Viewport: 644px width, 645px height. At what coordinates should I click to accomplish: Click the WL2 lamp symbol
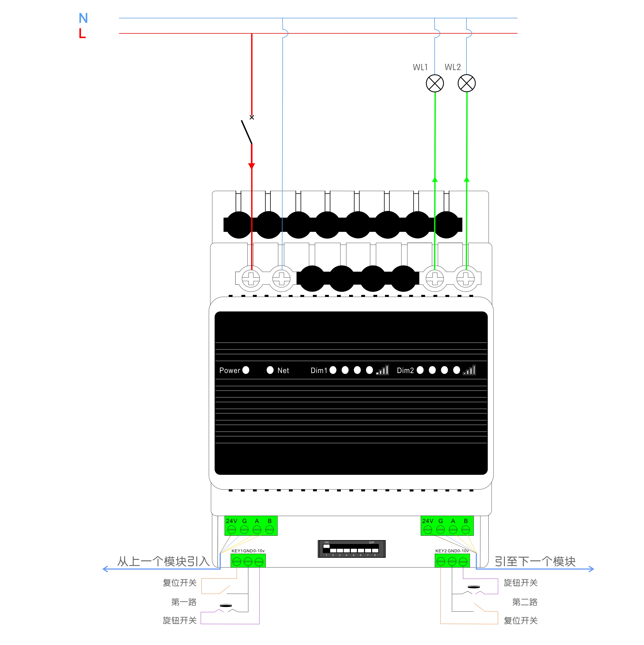[x=466, y=83]
